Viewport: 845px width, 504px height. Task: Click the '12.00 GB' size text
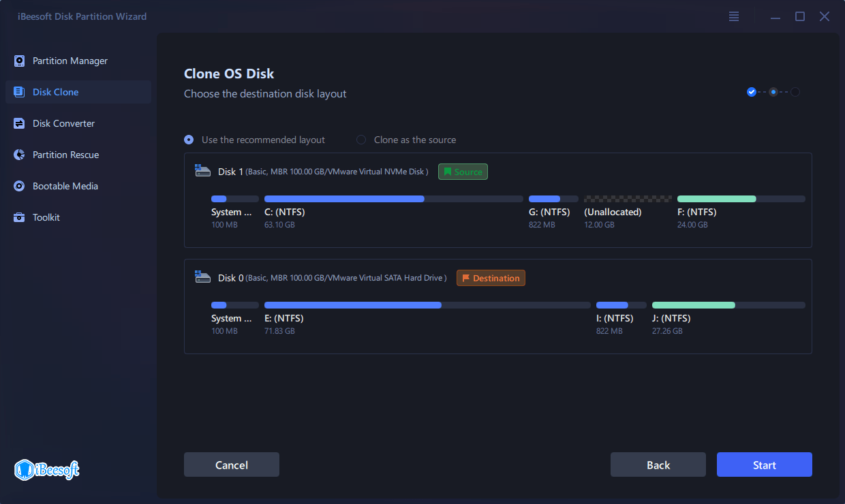[x=599, y=225]
